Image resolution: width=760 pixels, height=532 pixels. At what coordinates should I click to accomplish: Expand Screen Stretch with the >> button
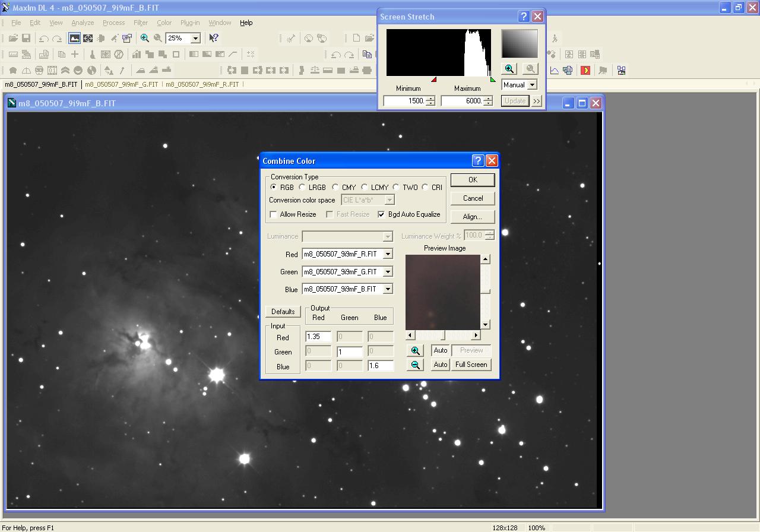537,101
